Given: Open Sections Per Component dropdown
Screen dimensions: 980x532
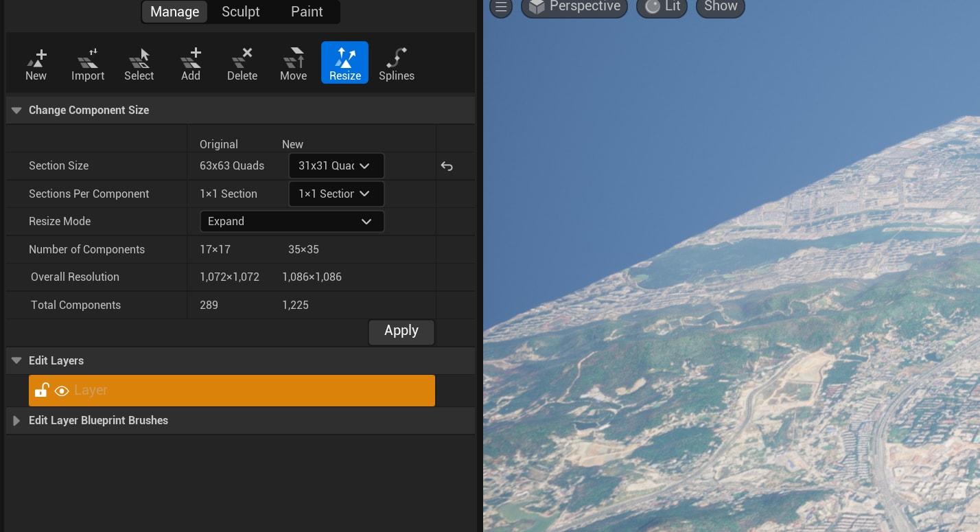Looking at the screenshot, I should [x=336, y=194].
